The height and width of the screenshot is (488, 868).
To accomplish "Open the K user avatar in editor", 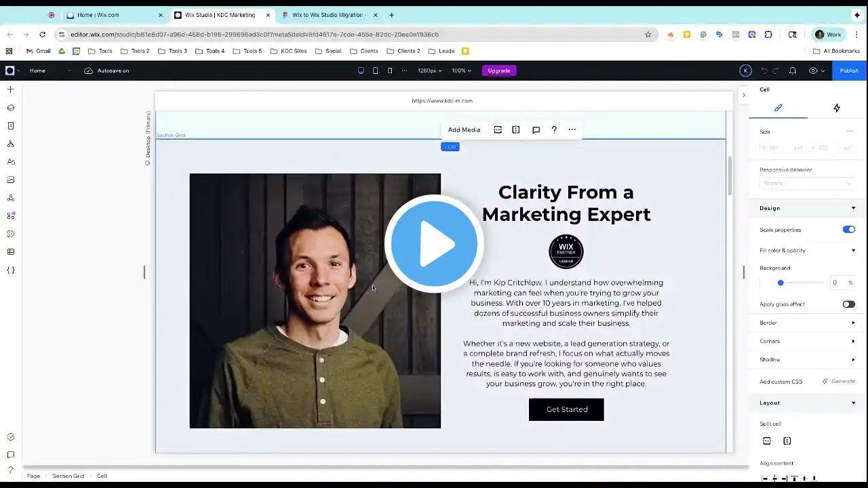I will pyautogui.click(x=745, y=70).
